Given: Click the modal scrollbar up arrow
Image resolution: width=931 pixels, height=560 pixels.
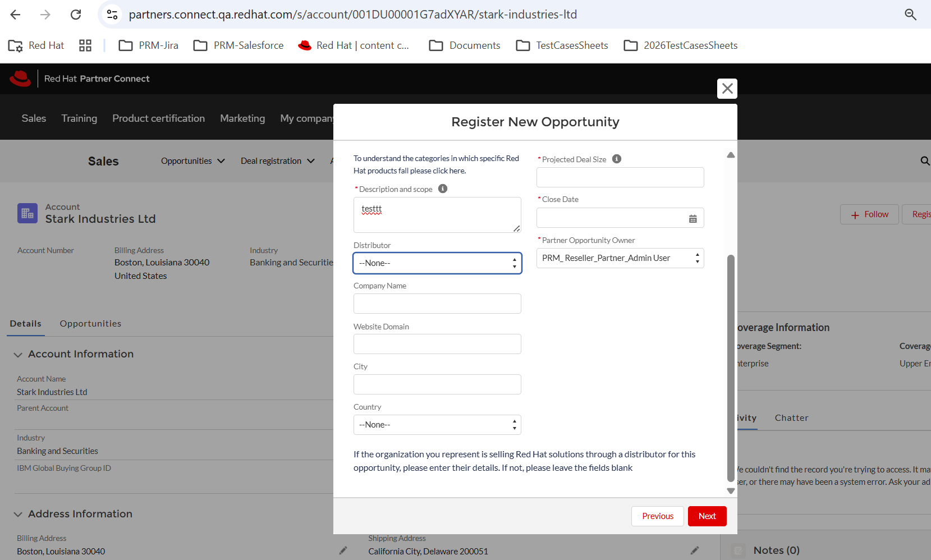Looking at the screenshot, I should (731, 155).
